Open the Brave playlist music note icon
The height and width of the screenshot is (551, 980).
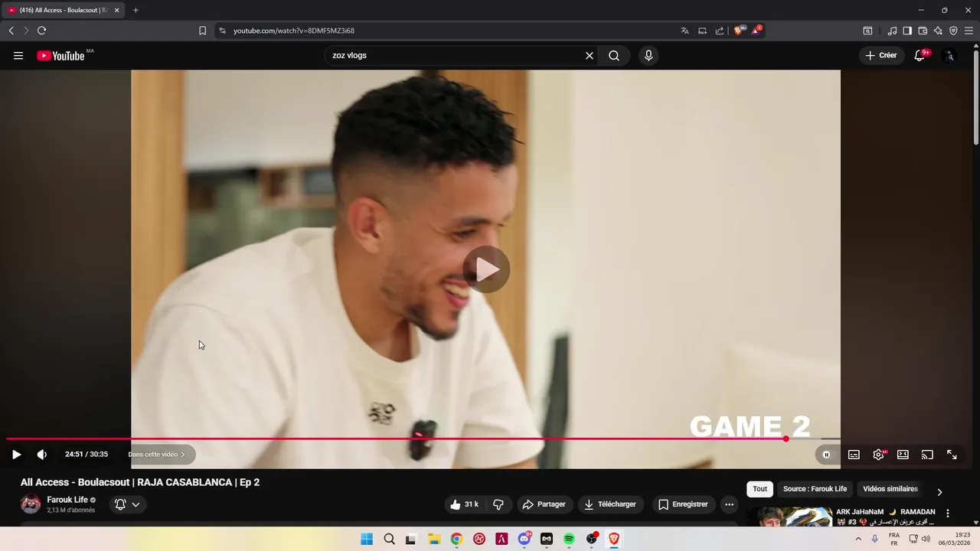click(x=892, y=31)
